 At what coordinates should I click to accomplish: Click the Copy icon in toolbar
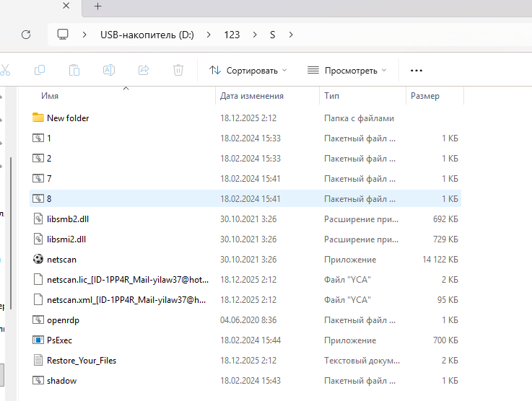click(40, 70)
